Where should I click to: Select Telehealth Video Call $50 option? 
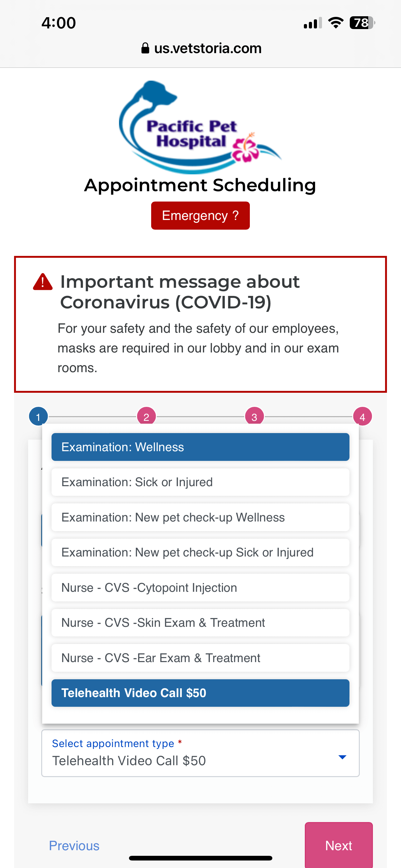[x=200, y=693]
